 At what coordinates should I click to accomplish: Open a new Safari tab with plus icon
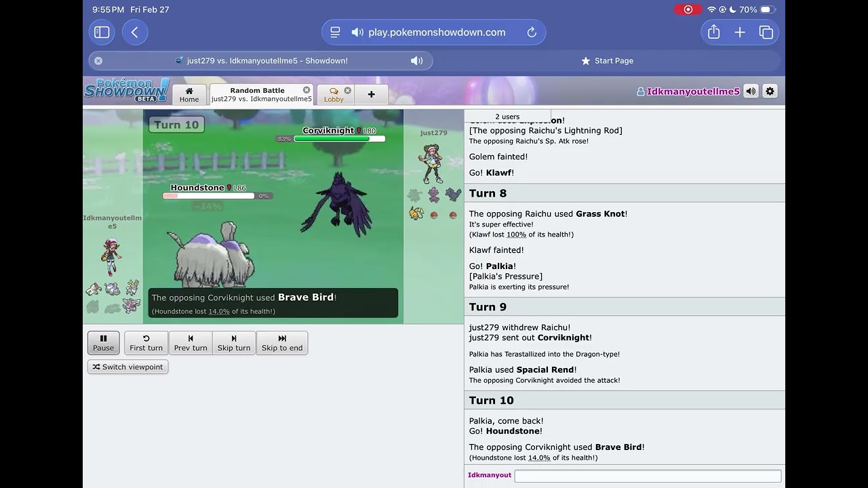pos(740,32)
